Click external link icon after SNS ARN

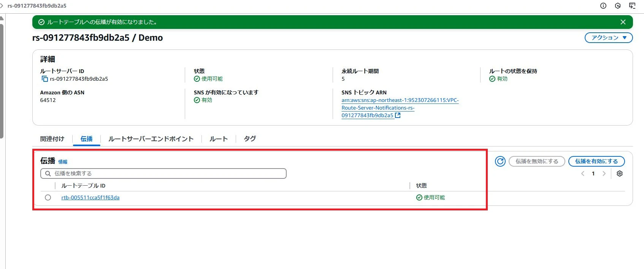click(x=398, y=115)
